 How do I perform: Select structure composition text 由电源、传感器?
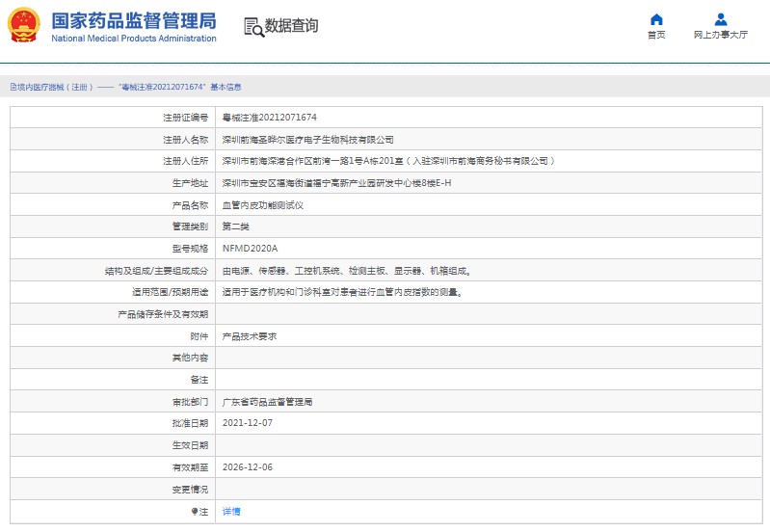(347, 271)
